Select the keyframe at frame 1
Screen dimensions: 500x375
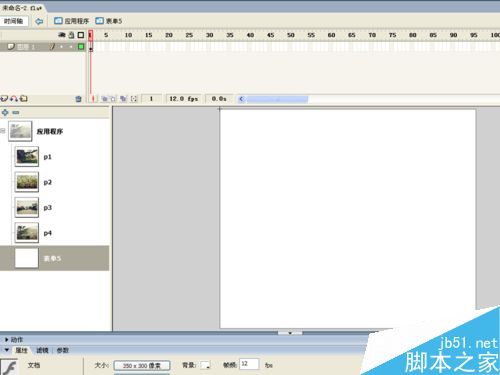pos(91,47)
